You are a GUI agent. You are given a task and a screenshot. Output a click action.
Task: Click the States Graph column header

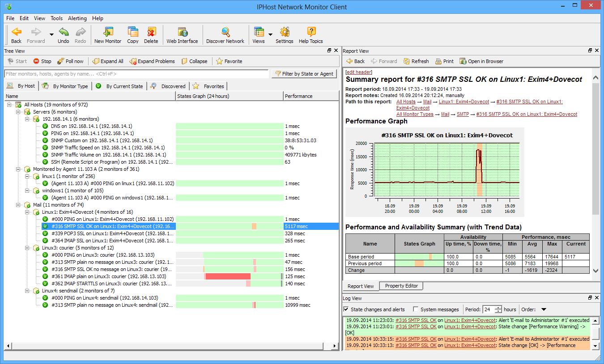click(230, 96)
